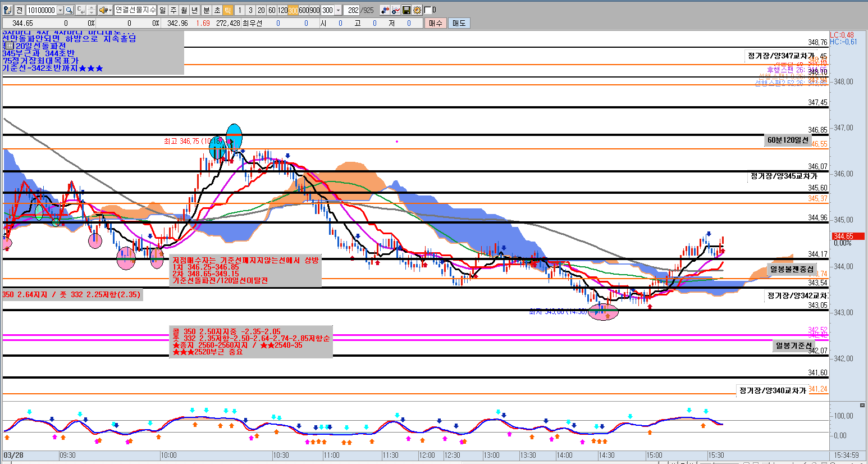The height and width of the screenshot is (464, 868).
Task: Click the symbol code field 10100000
Action: pos(41,10)
